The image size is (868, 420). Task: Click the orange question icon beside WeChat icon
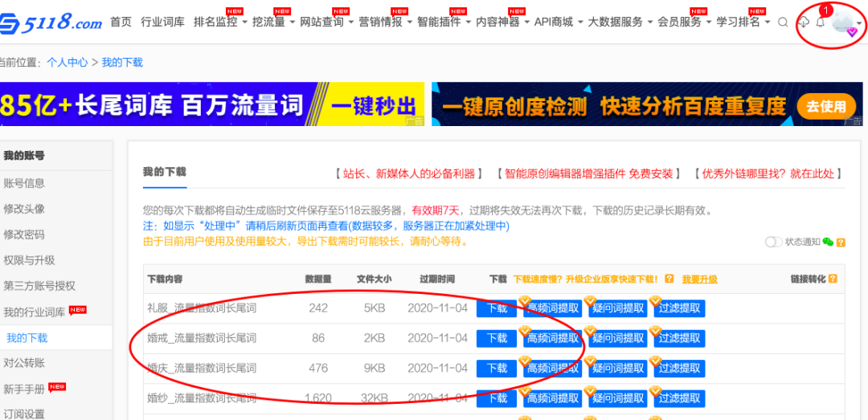coord(841,243)
